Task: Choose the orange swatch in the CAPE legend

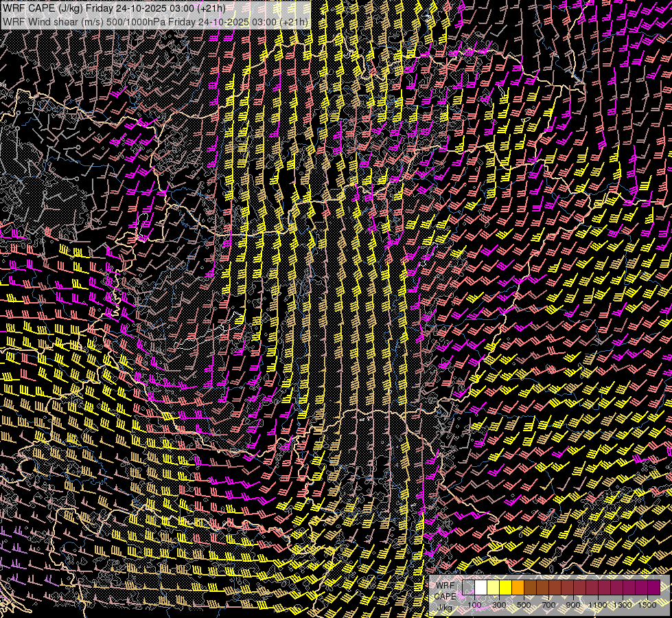Action: pyautogui.click(x=518, y=587)
